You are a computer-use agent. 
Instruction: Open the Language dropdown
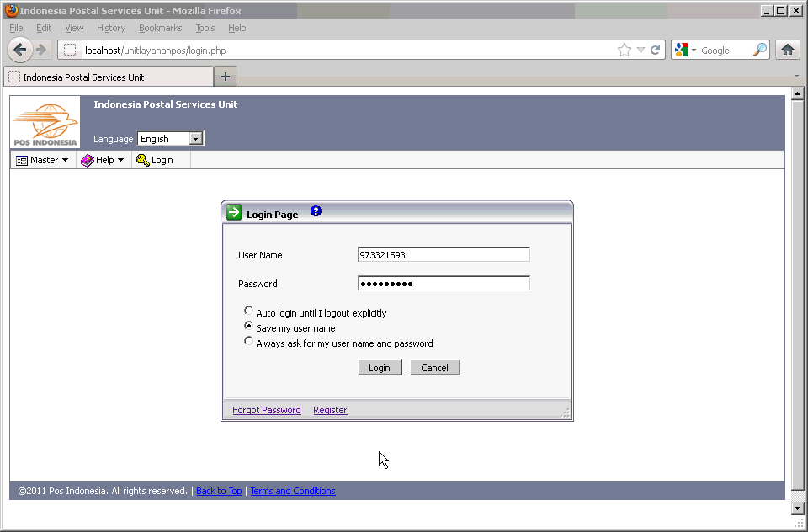pos(195,139)
